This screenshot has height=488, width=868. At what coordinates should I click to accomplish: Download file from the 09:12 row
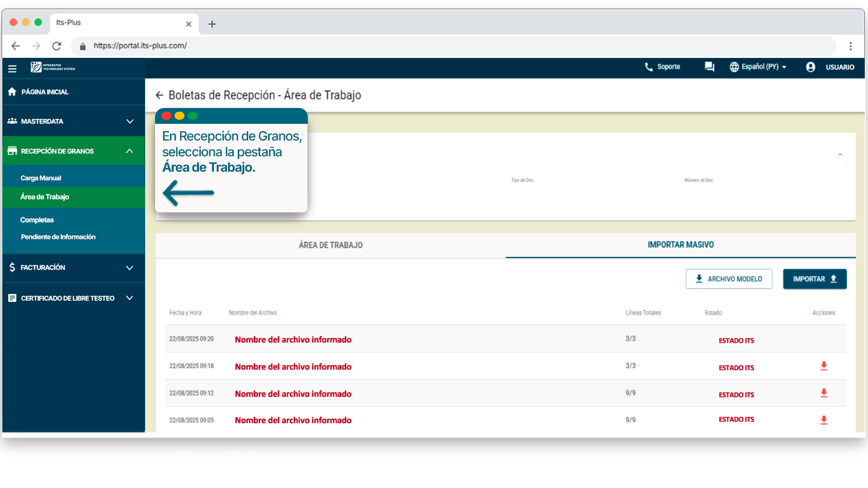point(824,393)
